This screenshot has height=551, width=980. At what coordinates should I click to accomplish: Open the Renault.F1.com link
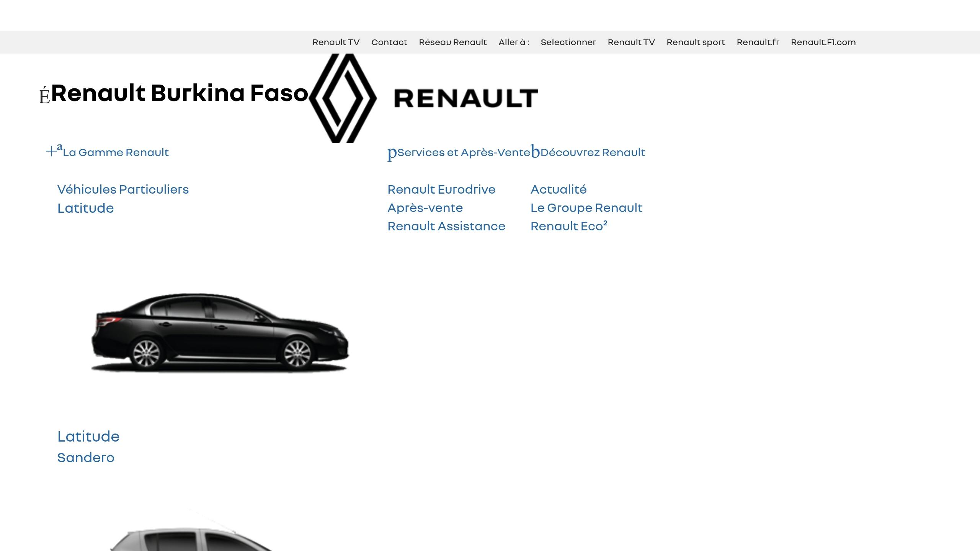pyautogui.click(x=823, y=42)
